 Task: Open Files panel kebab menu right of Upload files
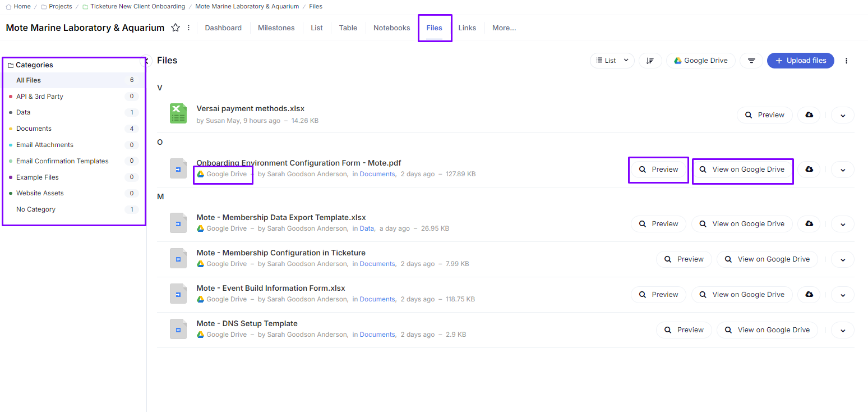point(847,61)
